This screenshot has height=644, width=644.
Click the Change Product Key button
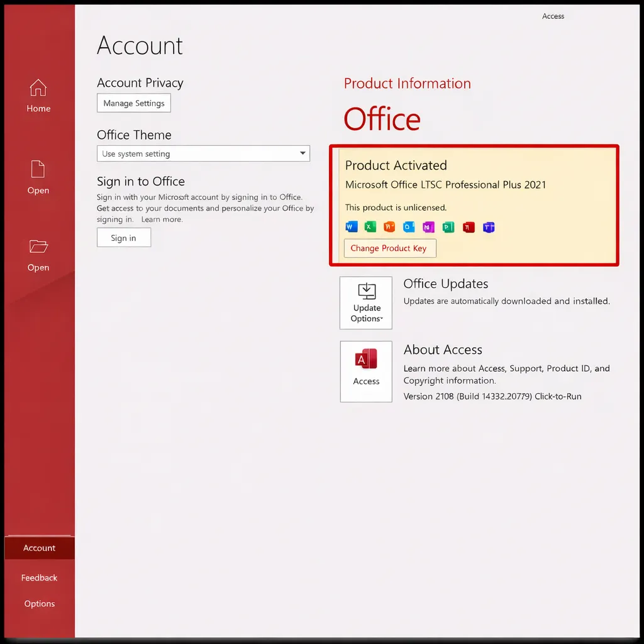coord(389,248)
